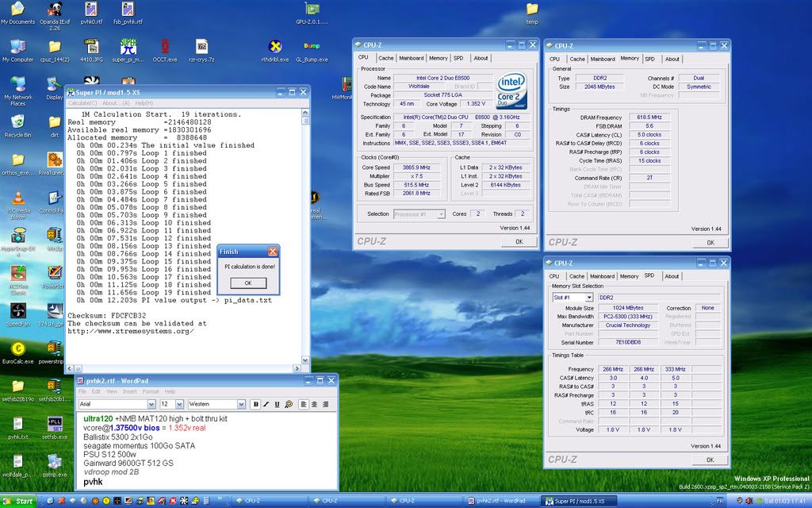
Task: Open the text color picker in WordPad
Action: pos(288,404)
